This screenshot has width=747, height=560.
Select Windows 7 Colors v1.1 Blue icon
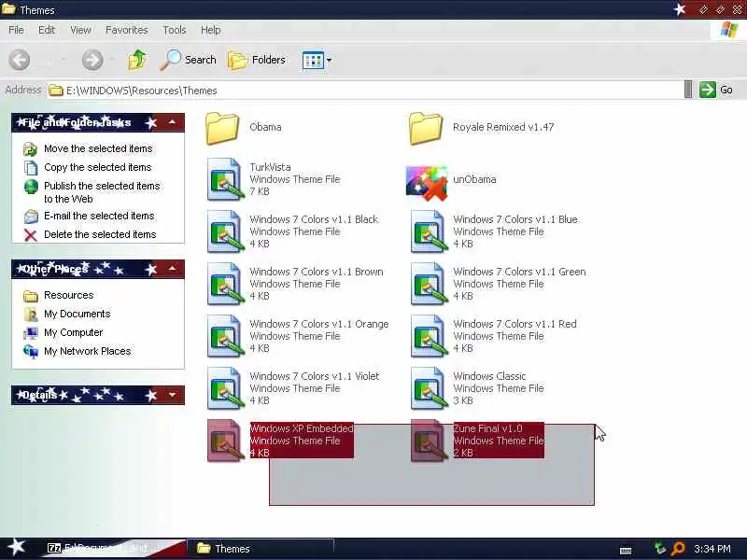(x=429, y=231)
